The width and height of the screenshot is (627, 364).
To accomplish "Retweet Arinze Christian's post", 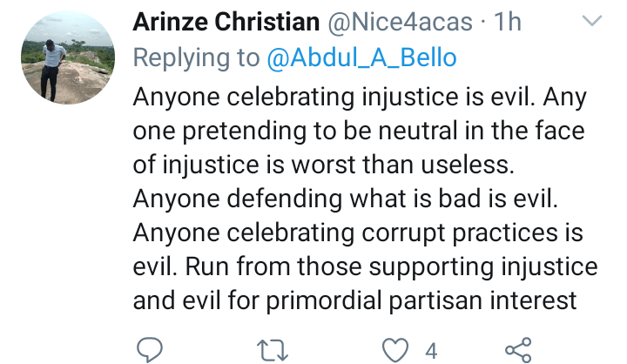I will click(x=273, y=350).
